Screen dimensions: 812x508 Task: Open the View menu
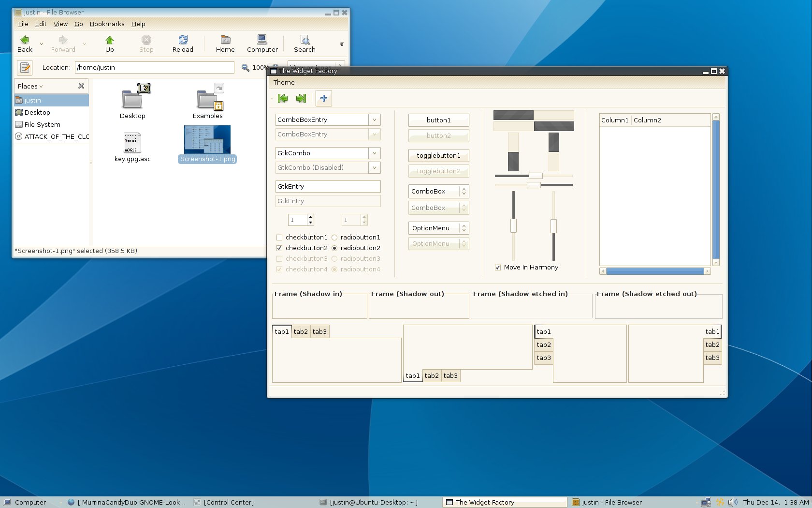click(x=60, y=24)
